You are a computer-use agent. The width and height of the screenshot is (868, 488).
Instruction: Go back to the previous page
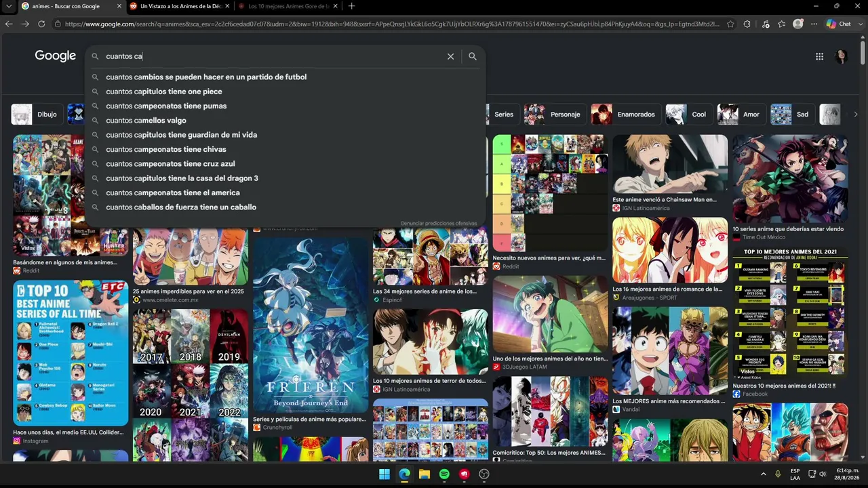[9, 24]
